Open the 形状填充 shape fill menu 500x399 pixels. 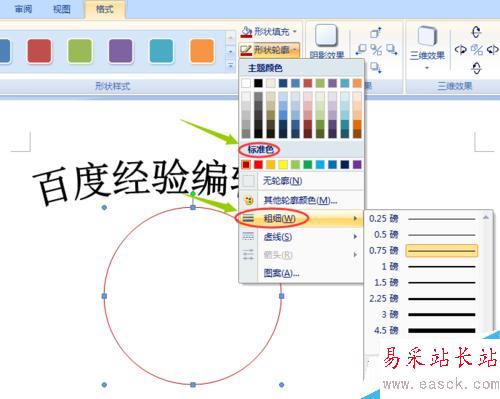(269, 32)
